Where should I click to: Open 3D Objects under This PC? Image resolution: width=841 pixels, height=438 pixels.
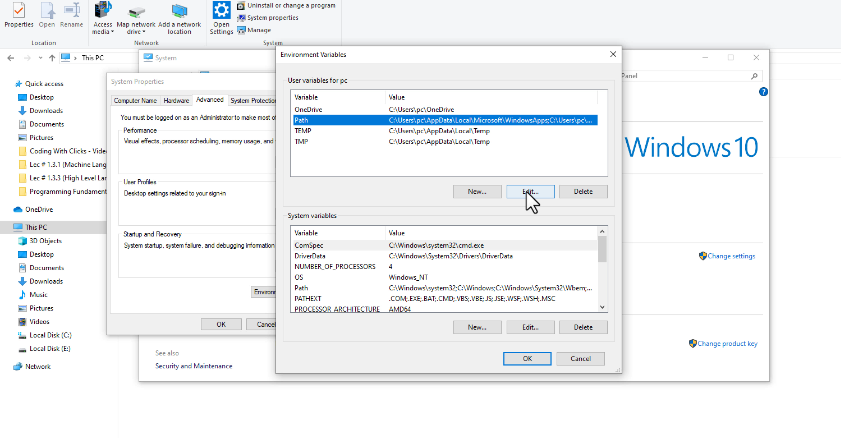point(40,241)
